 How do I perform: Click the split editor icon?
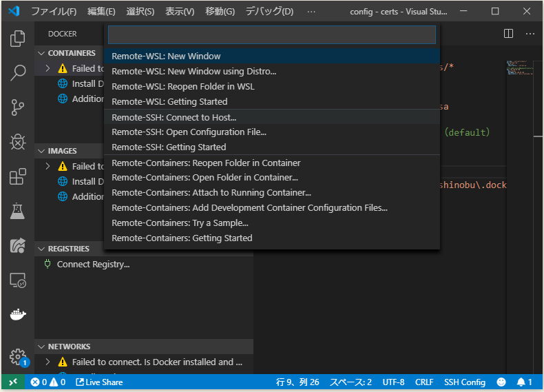pyautogui.click(x=508, y=34)
